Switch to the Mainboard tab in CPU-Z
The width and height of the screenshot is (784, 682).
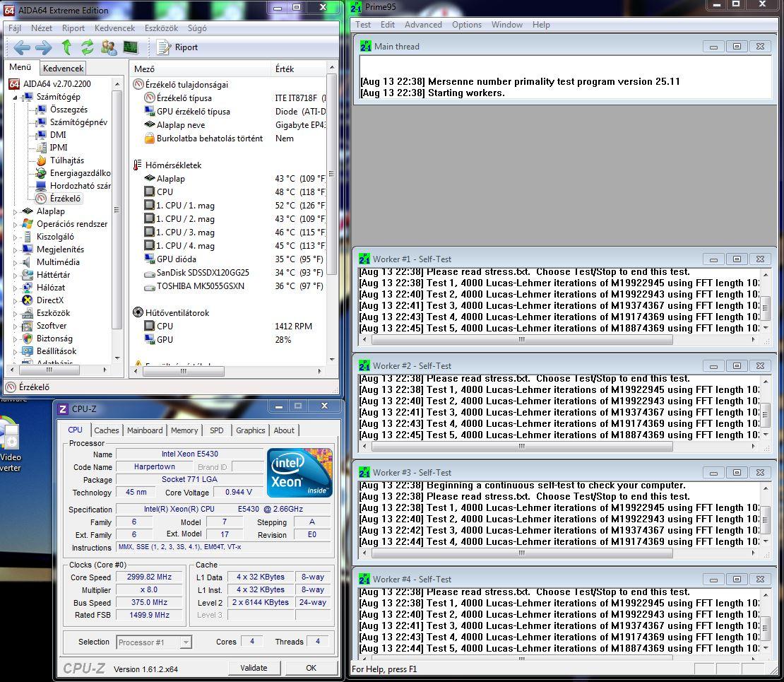[x=145, y=430]
